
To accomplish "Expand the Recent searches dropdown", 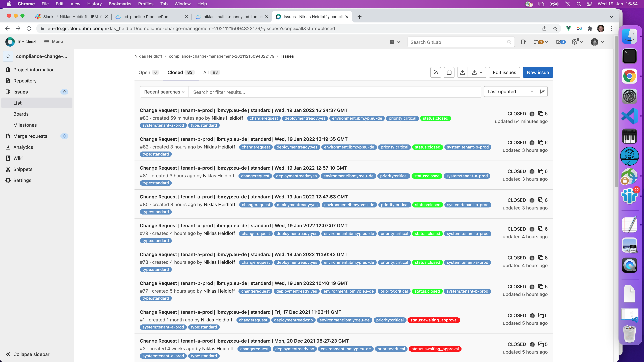I will tap(164, 92).
